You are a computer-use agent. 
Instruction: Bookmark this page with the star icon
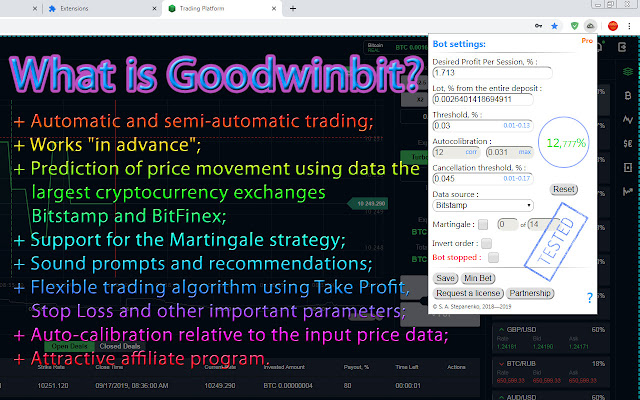(554, 26)
